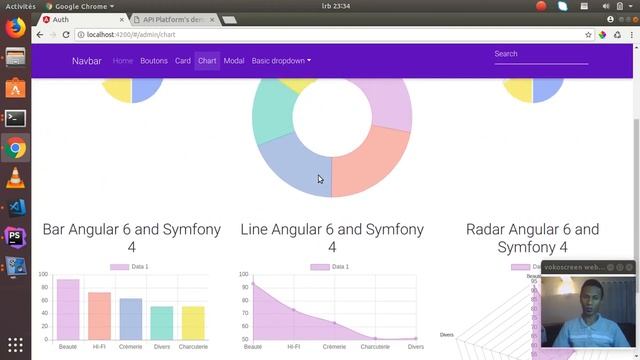Click the Bar Angular 6 and Symfony 4 heading
The image size is (640, 360).
131,238
